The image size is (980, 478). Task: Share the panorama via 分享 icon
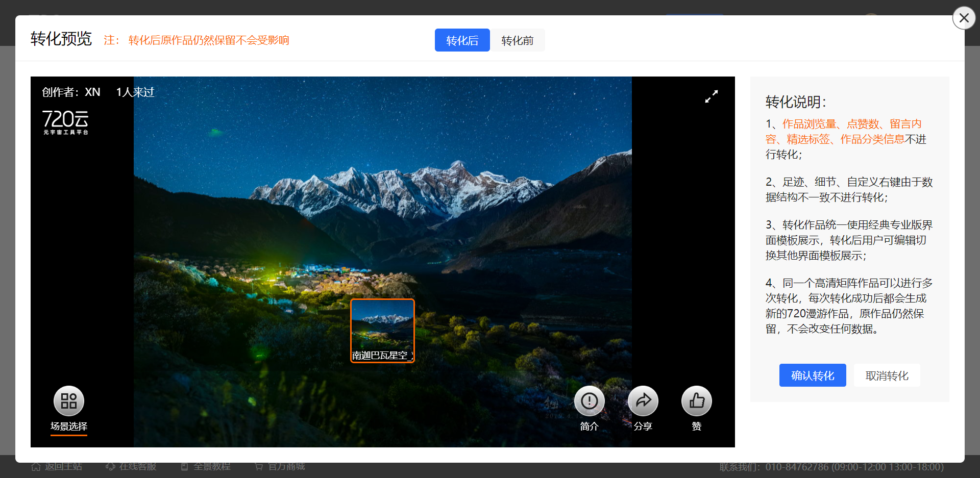point(643,401)
